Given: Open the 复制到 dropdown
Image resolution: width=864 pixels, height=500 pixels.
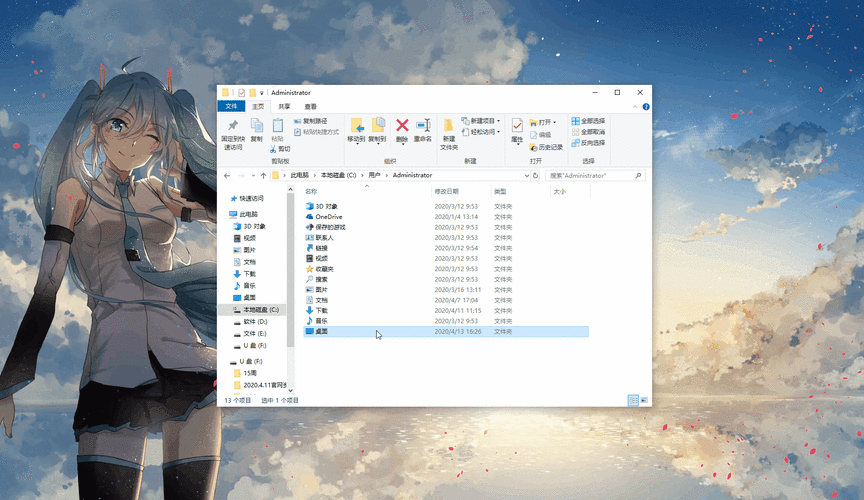Looking at the screenshot, I should click(377, 142).
